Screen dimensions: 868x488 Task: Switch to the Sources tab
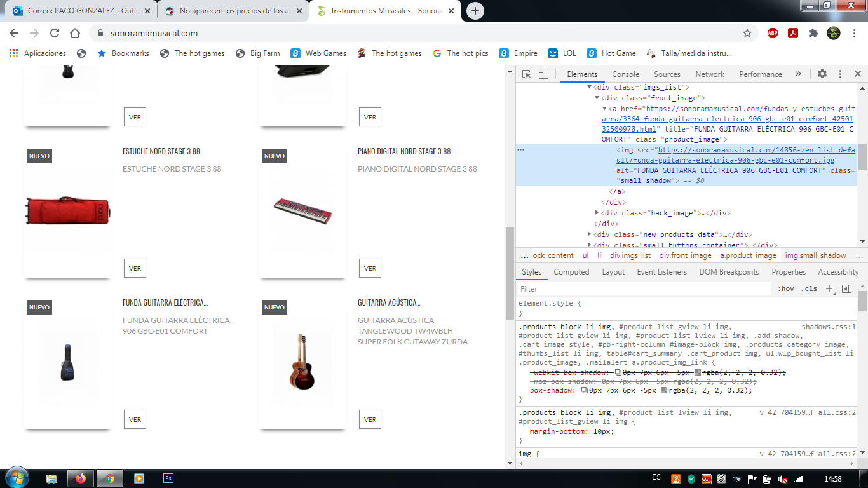667,74
